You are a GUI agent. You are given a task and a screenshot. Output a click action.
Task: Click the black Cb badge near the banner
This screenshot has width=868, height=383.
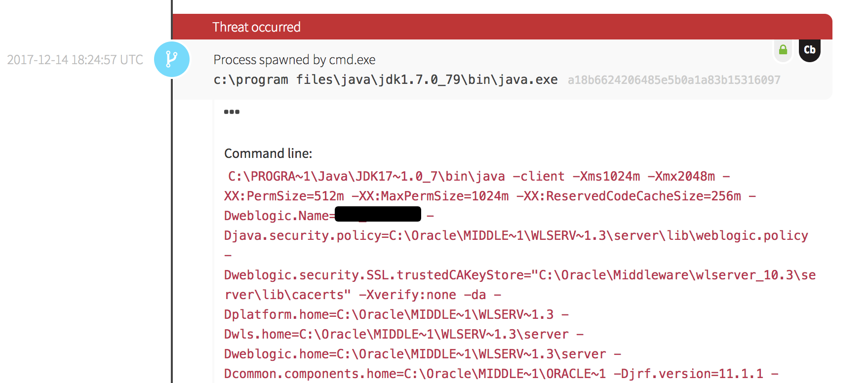pyautogui.click(x=809, y=49)
